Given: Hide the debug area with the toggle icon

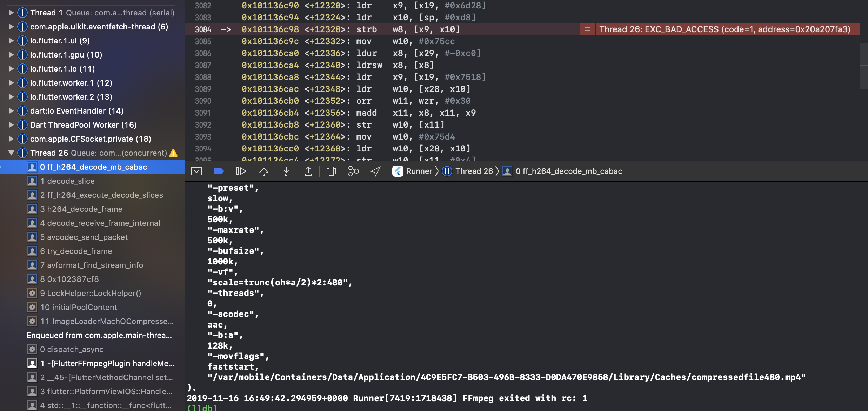Looking at the screenshot, I should click(197, 171).
